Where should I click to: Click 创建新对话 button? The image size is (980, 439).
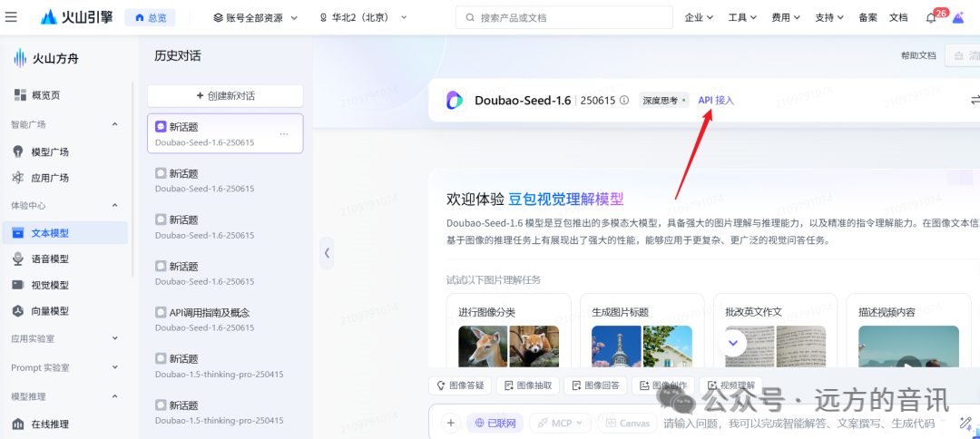(225, 96)
